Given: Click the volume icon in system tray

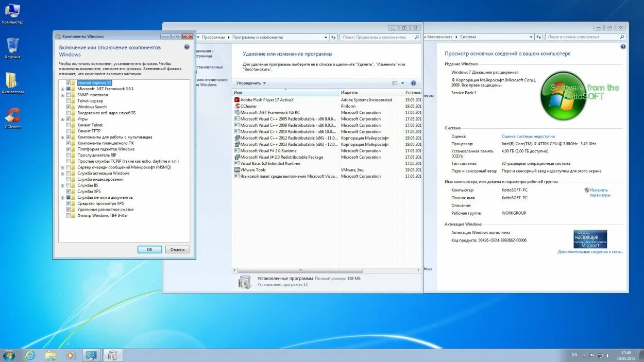Looking at the screenshot, I should (x=608, y=355).
